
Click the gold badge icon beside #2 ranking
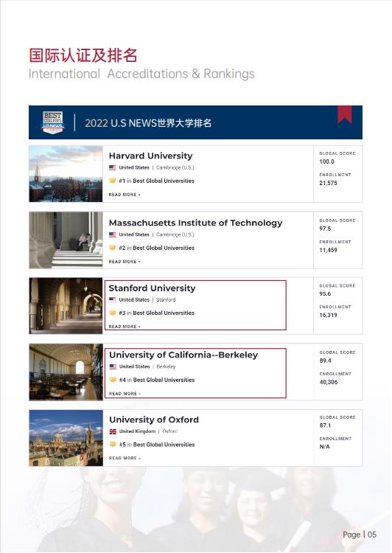tap(113, 248)
